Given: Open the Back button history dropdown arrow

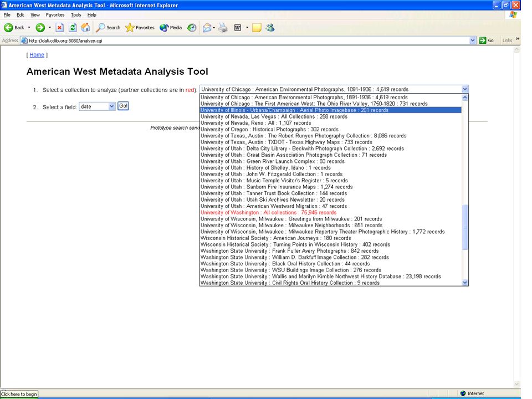Looking at the screenshot, I should (29, 28).
